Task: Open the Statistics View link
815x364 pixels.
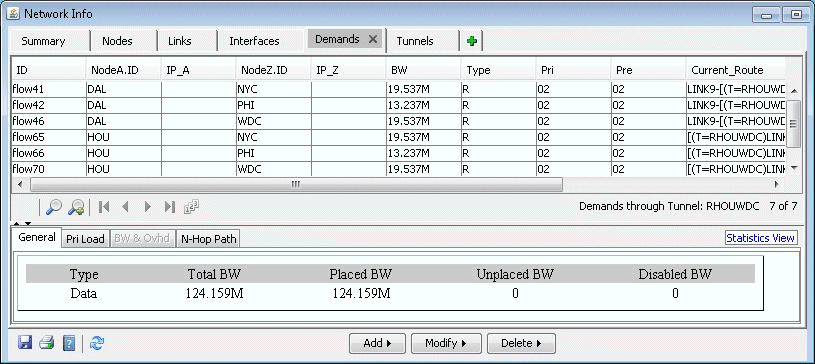Action: click(x=760, y=238)
